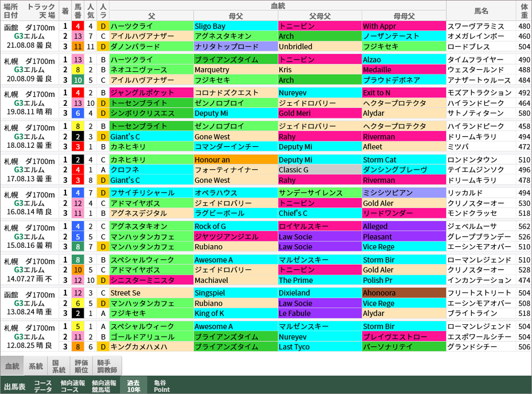Click dam sire cell Sligo Bay
This screenshot has width=532, height=394.
pos(236,26)
